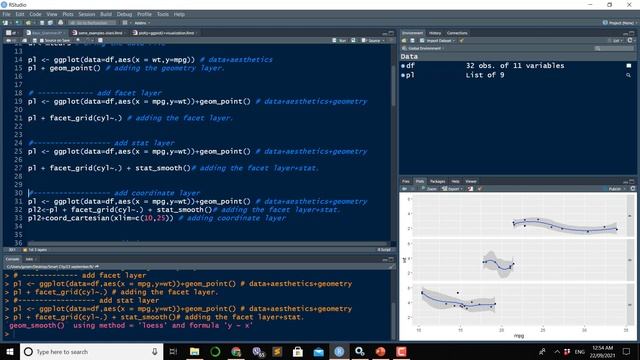Open the Global Environment dropdown
The height and width of the screenshot is (360, 640).
coord(423,48)
